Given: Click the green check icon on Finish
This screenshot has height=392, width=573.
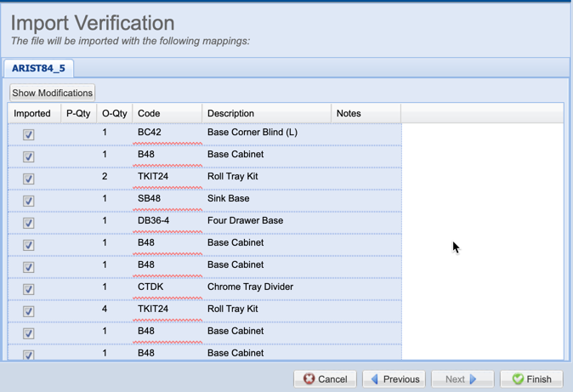Looking at the screenshot, I should [518, 379].
